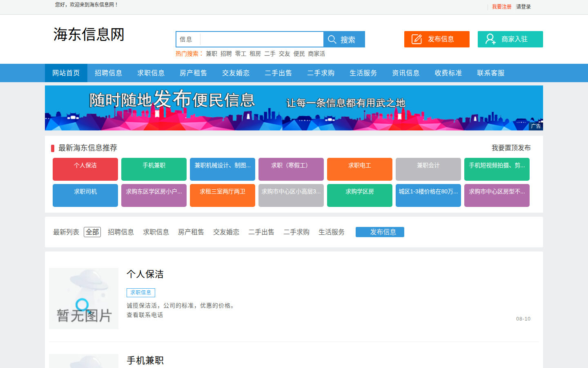Screen dimensions: 588x368
Task: Open the 个人保洁 listing thumbnail image
Action: (84, 298)
